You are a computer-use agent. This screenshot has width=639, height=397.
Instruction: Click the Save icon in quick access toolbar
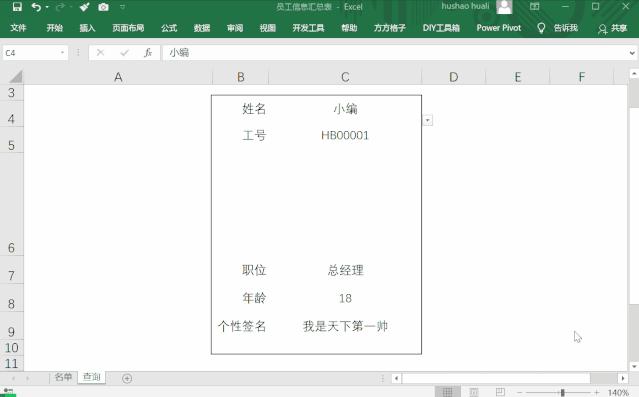[17, 7]
